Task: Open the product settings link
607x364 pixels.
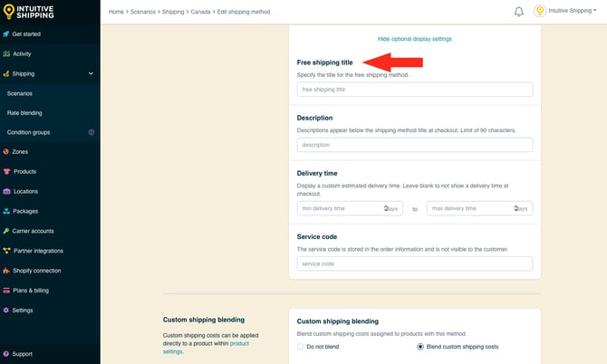Action: pos(206,348)
